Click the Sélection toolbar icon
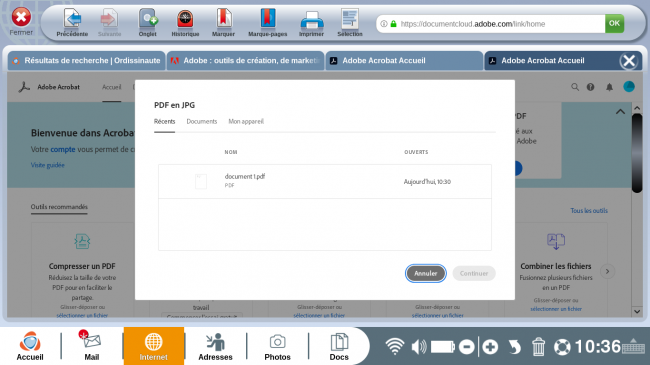The image size is (650, 365). [349, 19]
